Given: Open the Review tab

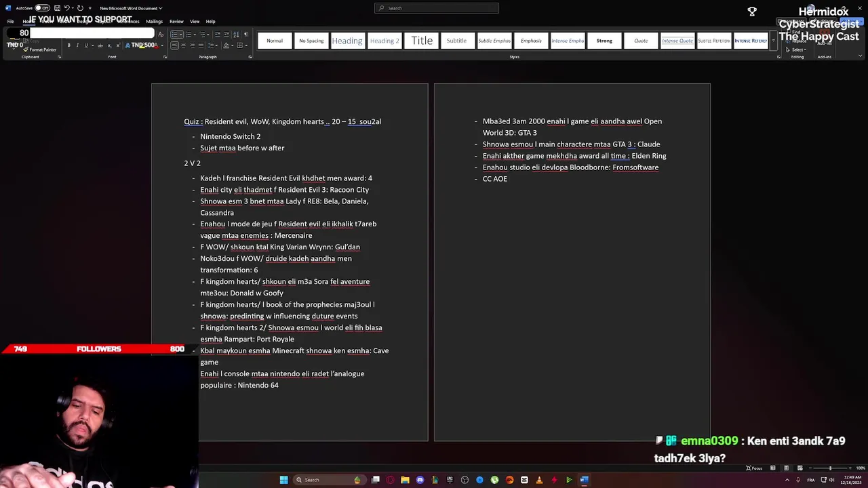Looking at the screenshot, I should (x=176, y=21).
